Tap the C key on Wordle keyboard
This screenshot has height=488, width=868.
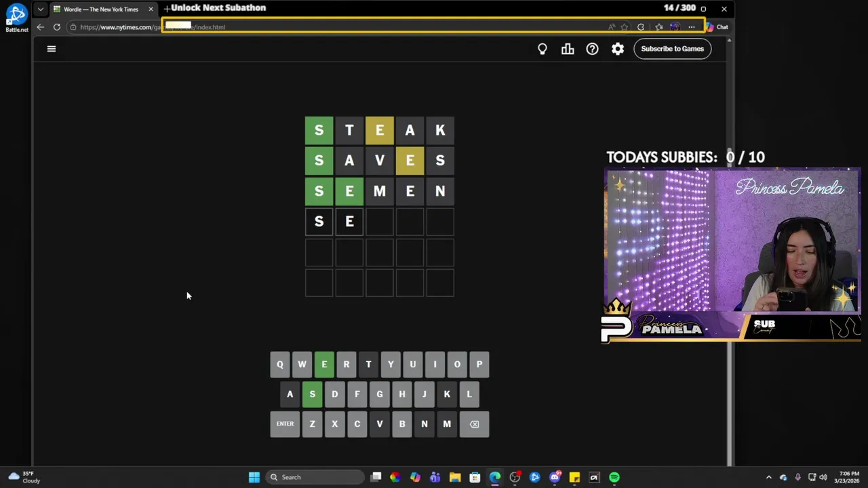pyautogui.click(x=357, y=424)
